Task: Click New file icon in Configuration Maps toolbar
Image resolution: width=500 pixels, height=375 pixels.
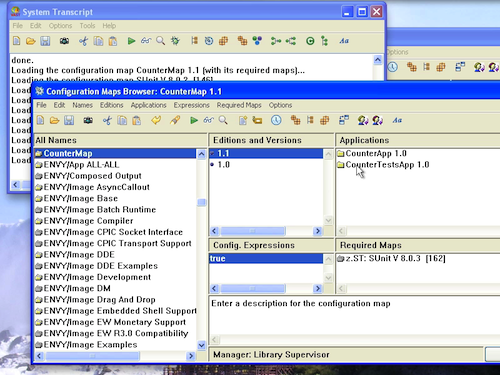Action: point(40,120)
